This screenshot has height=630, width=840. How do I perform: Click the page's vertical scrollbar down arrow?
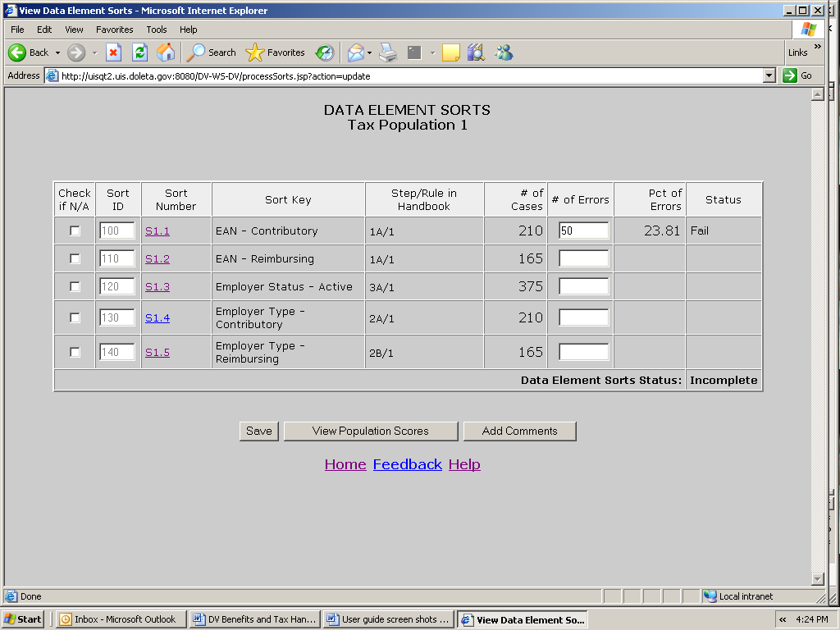pyautogui.click(x=817, y=578)
